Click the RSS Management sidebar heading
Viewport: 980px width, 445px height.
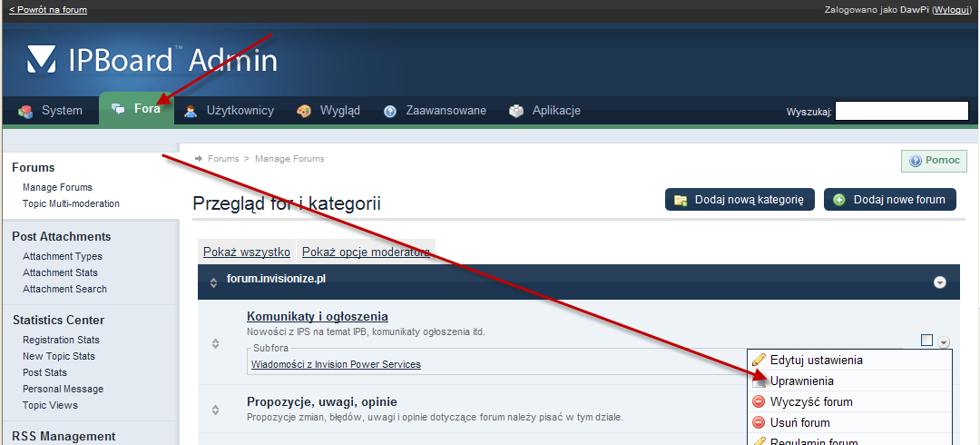click(x=64, y=436)
